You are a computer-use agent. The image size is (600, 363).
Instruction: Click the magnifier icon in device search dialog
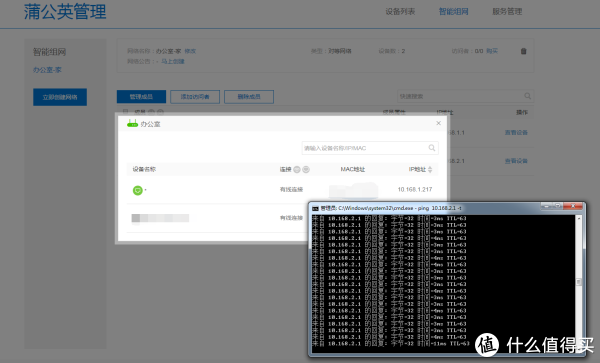[x=432, y=148]
